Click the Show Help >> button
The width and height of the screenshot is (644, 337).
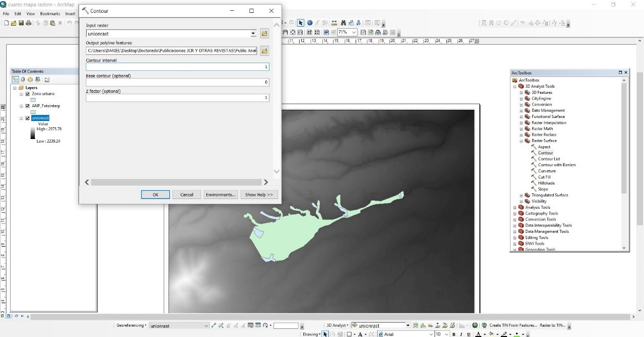pyautogui.click(x=259, y=195)
